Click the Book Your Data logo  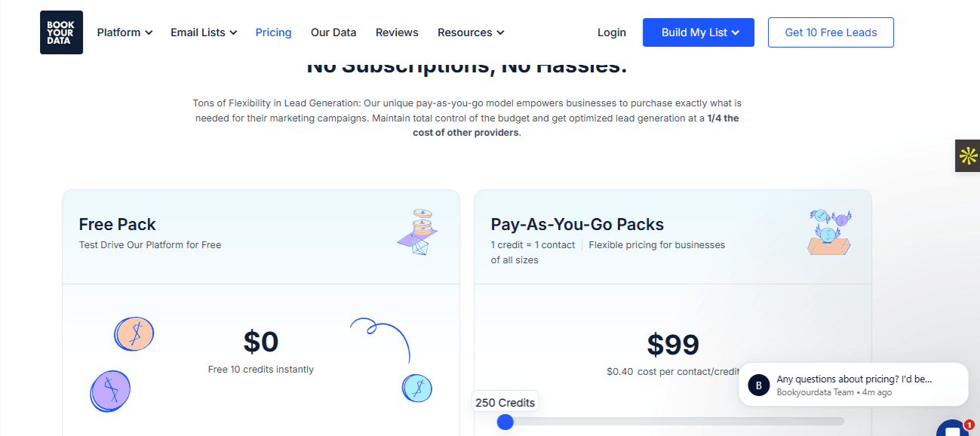pos(61,32)
